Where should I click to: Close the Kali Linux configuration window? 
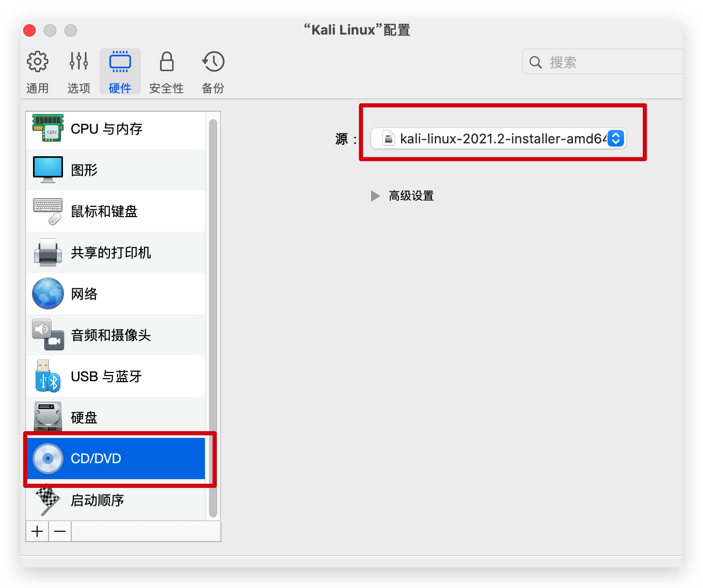pyautogui.click(x=30, y=30)
